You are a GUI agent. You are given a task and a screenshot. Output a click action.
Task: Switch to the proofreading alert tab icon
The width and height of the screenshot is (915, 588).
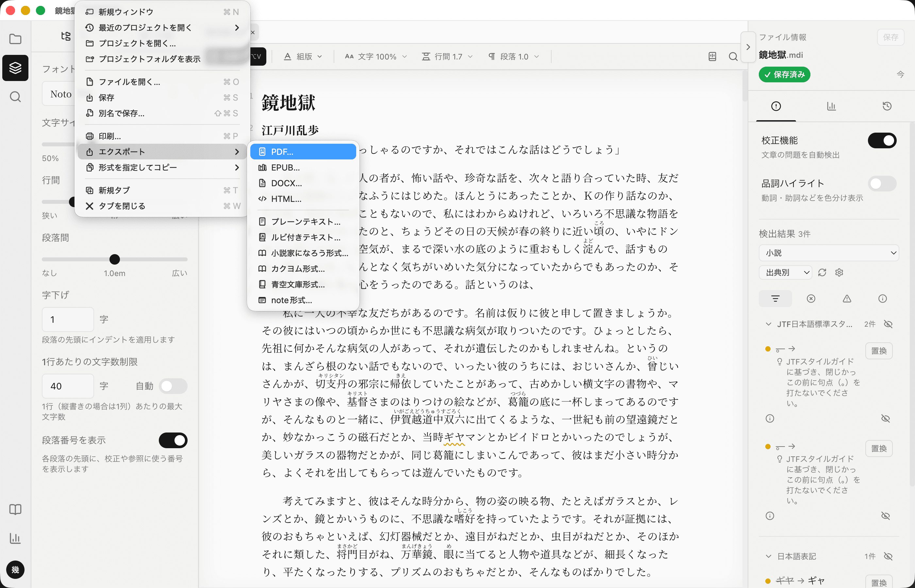(776, 106)
